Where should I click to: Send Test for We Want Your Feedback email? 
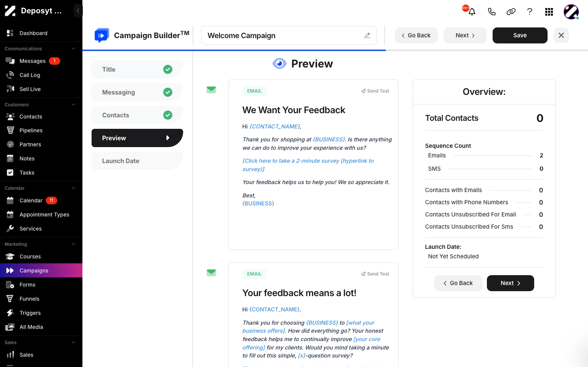375,91
